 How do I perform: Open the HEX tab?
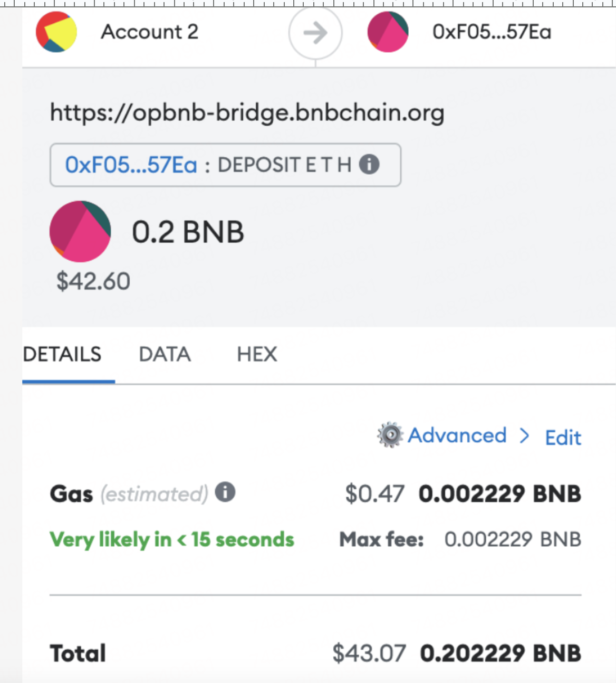(x=257, y=354)
